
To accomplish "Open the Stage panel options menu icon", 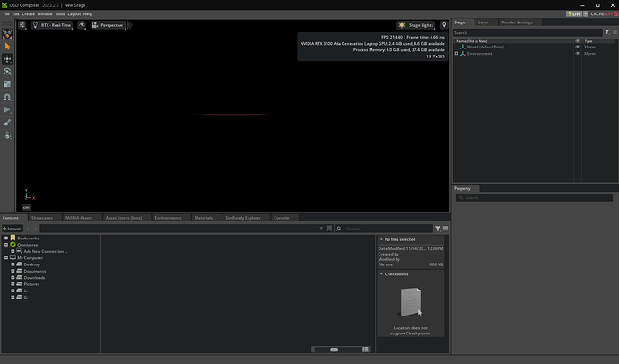I will [615, 33].
